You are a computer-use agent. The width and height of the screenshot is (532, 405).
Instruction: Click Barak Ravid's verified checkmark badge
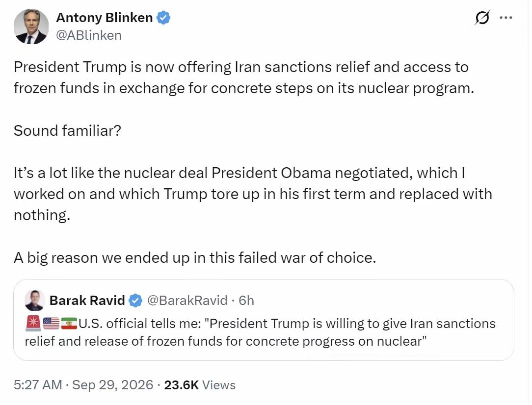(135, 300)
